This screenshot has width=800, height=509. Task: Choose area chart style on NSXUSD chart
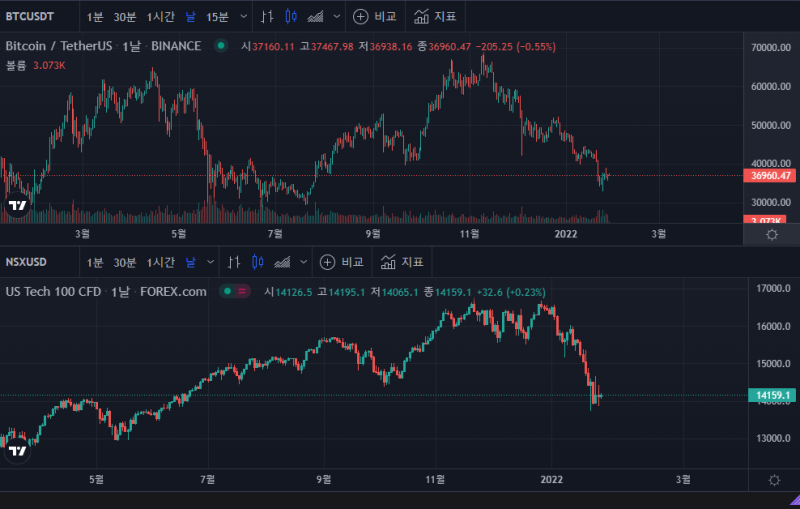tap(282, 263)
